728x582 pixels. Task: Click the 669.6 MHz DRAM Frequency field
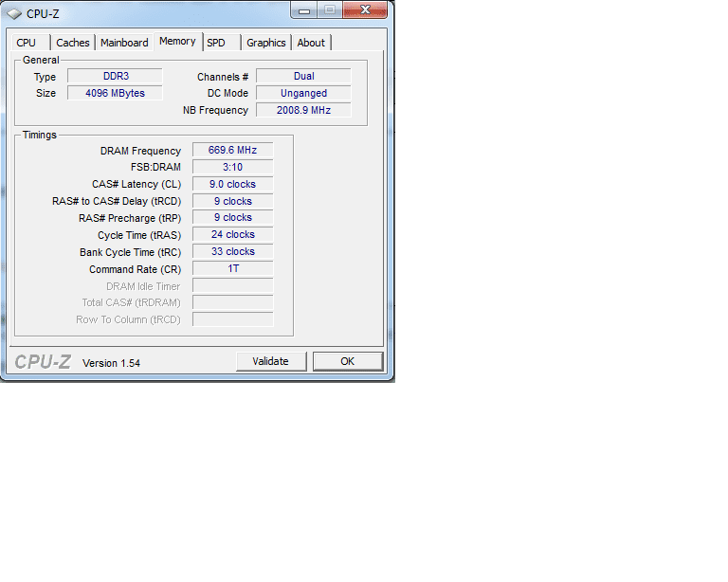233,151
